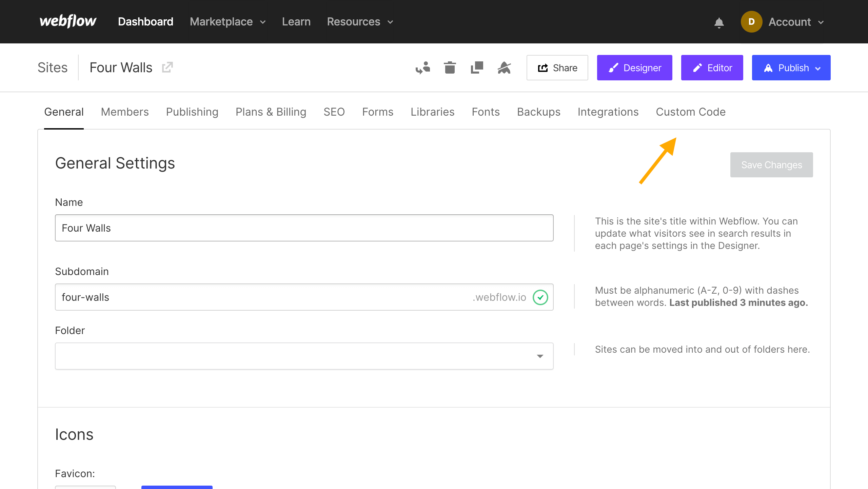
Task: Switch to the Members tab
Action: [x=125, y=112]
